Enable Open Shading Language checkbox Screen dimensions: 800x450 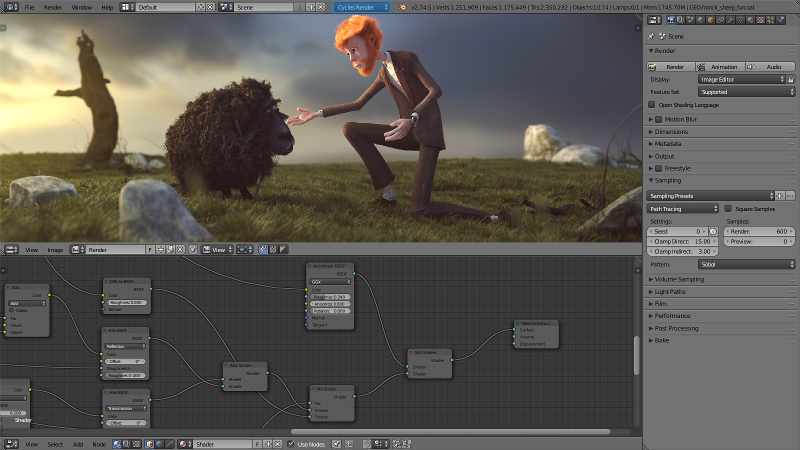click(x=652, y=105)
